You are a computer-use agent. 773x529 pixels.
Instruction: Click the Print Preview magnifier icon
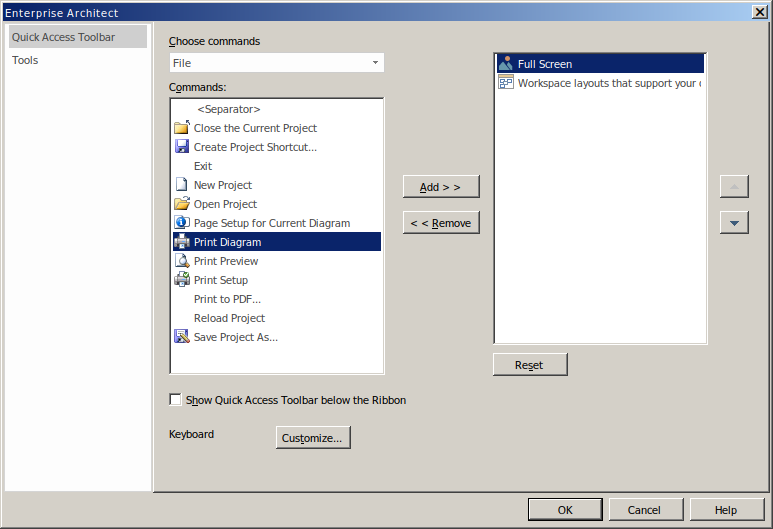181,261
